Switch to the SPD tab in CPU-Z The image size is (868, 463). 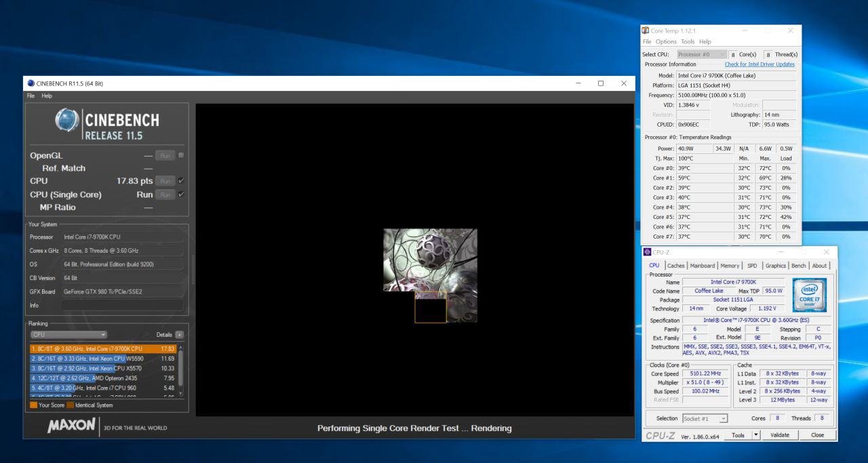click(752, 266)
